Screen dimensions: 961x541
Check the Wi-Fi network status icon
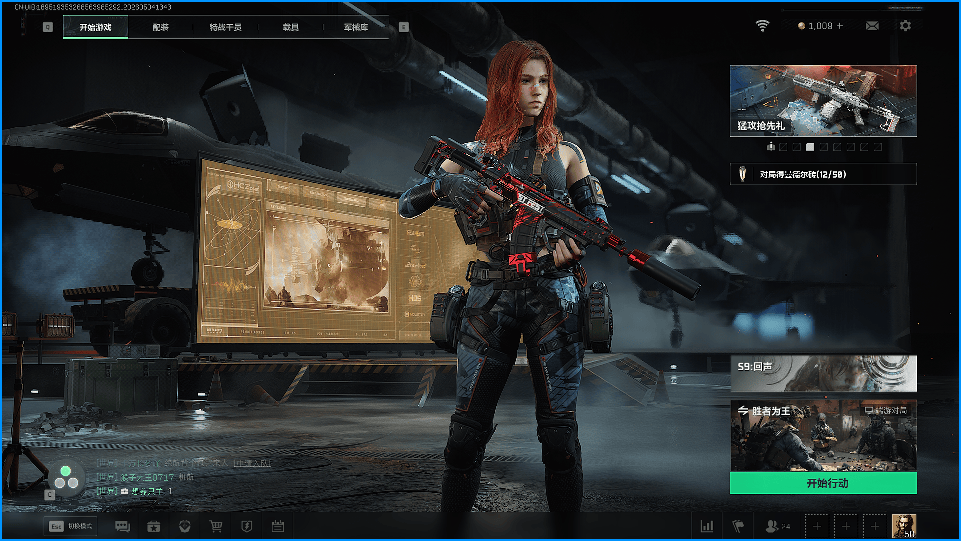pos(762,26)
